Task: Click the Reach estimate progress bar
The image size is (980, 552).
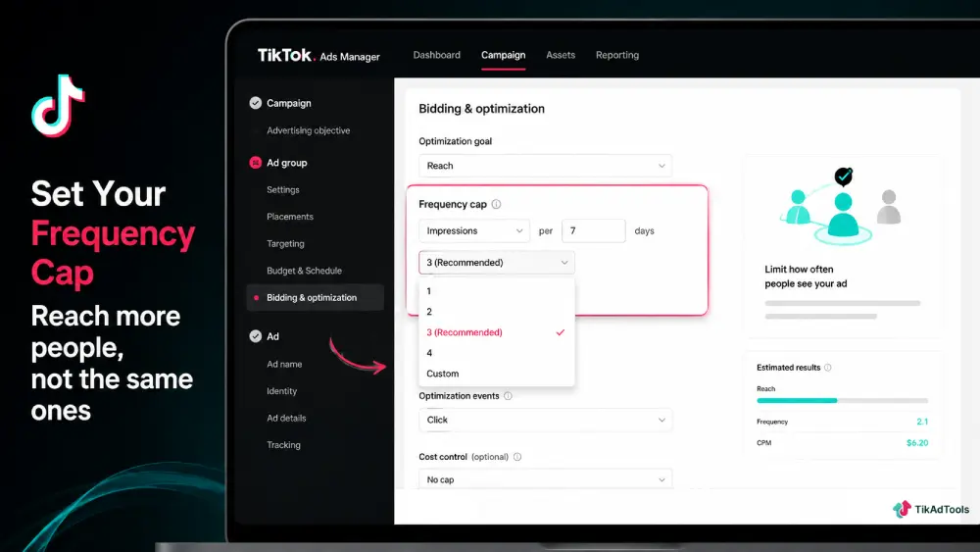Action: tap(842, 401)
